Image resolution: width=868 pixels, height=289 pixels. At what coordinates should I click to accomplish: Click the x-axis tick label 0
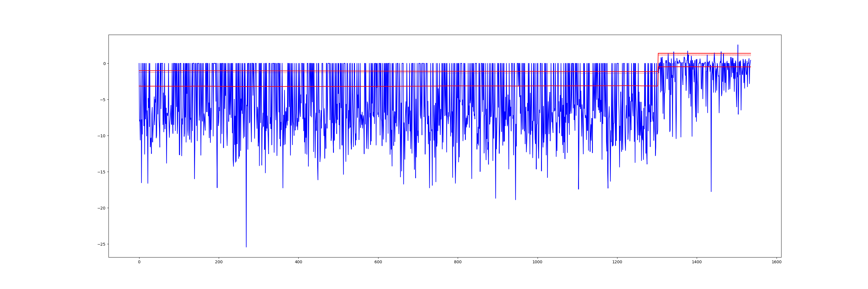pos(139,262)
